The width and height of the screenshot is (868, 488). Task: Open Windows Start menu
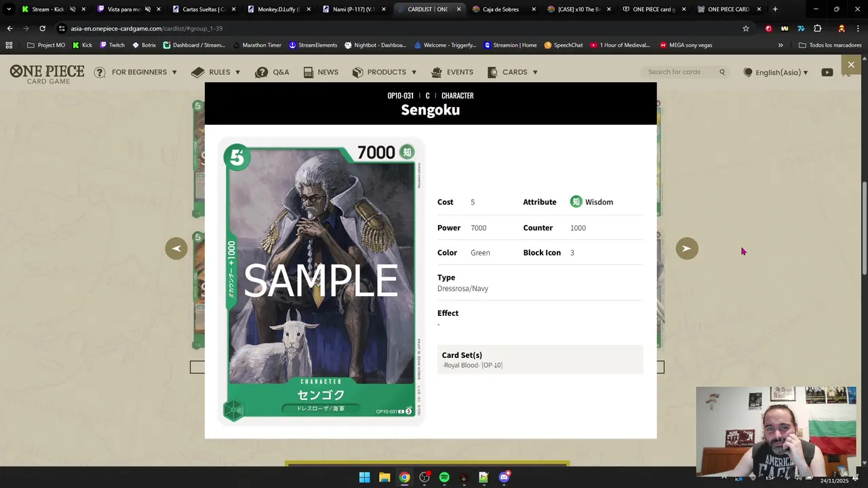[364, 477]
